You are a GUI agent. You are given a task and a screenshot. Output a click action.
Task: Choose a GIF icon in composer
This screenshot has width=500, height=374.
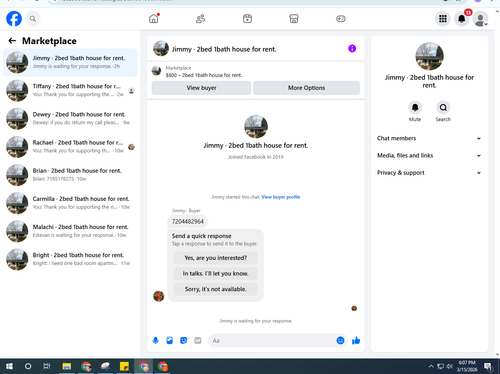tap(198, 340)
